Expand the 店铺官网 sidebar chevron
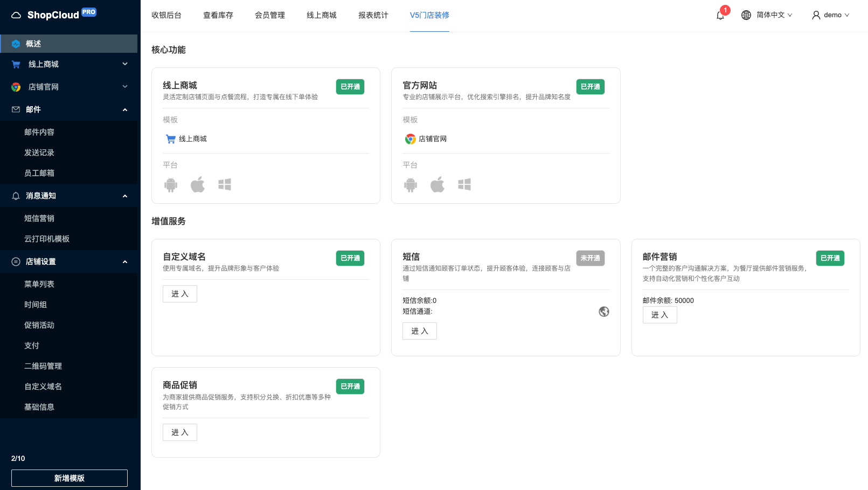Screen dimensions: 868x490 pyautogui.click(x=125, y=87)
